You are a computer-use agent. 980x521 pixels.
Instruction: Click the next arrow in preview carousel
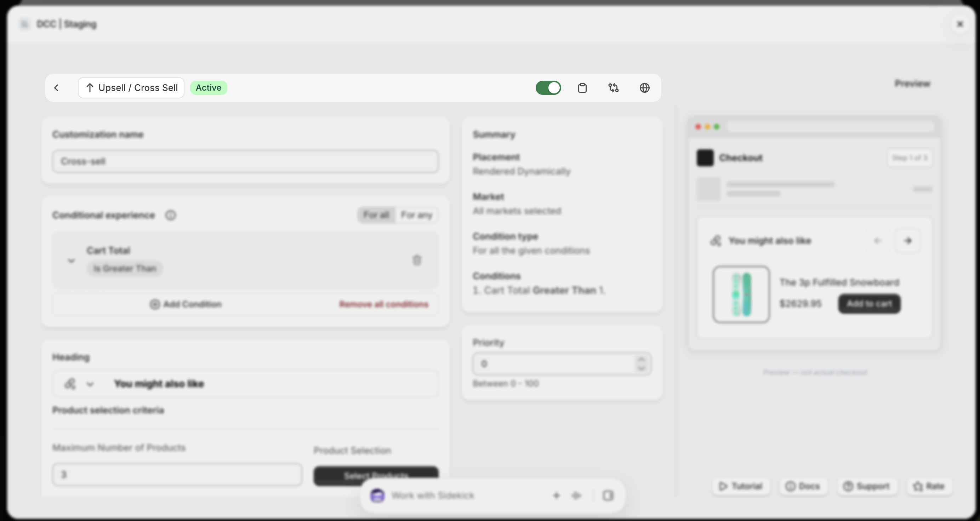click(908, 241)
